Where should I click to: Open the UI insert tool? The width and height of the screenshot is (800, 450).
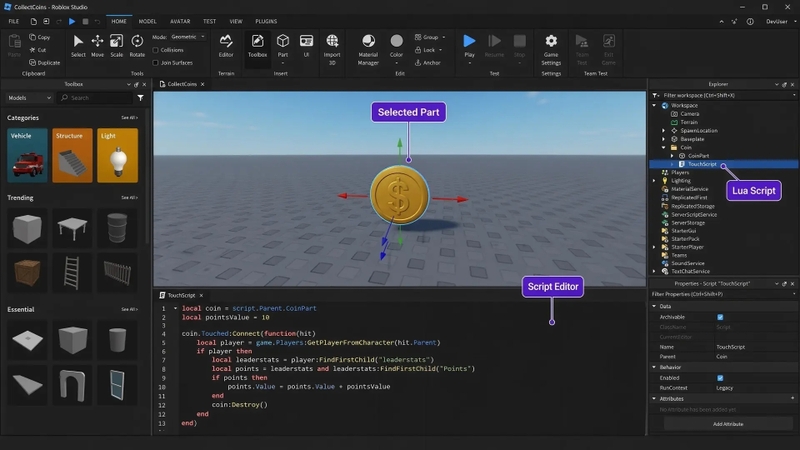(306, 45)
